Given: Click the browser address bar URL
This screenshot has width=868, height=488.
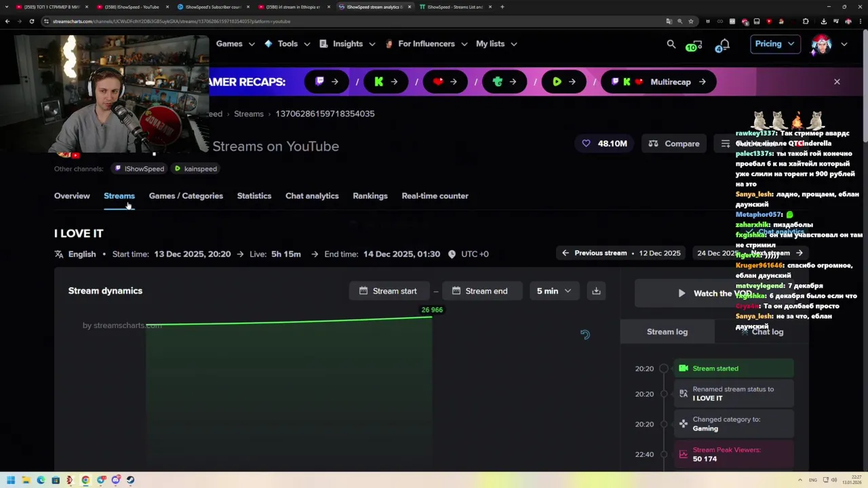Looking at the screenshot, I should 172,21.
